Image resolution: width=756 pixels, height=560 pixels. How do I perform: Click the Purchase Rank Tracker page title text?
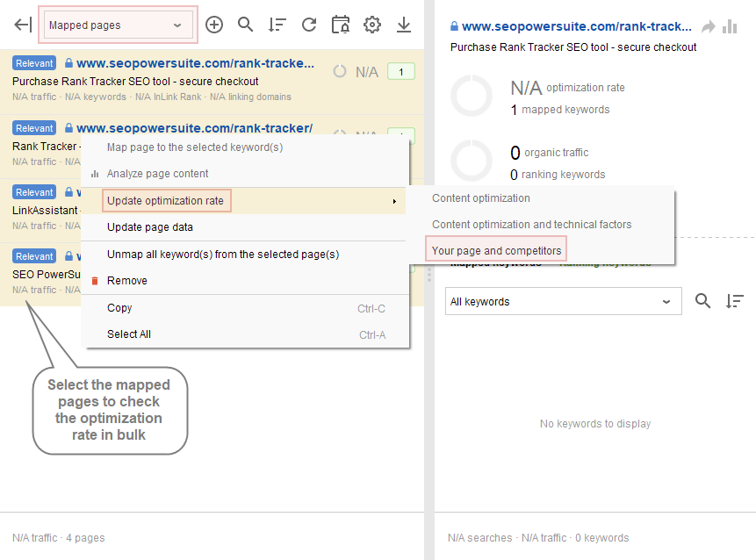[135, 81]
